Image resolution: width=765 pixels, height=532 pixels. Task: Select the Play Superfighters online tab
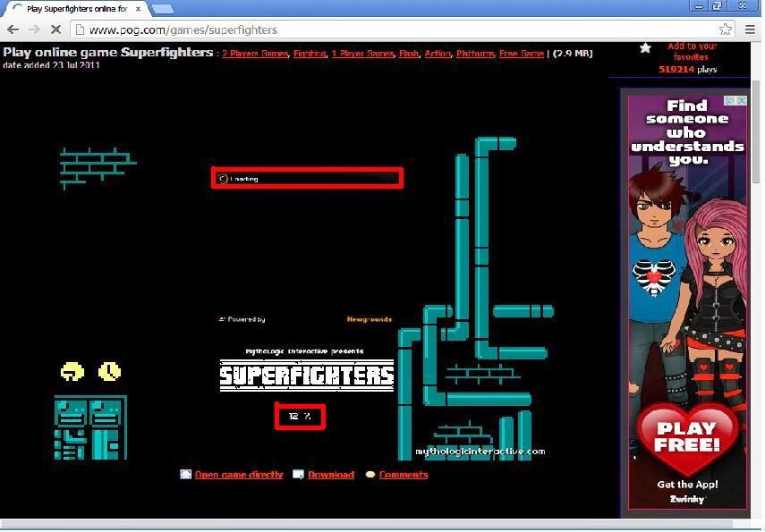76,9
